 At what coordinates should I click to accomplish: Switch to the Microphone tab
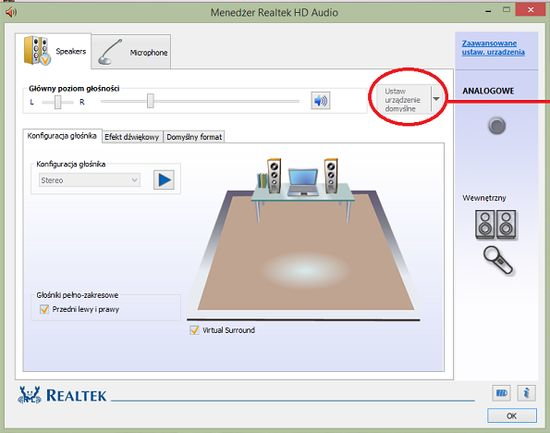click(x=131, y=52)
